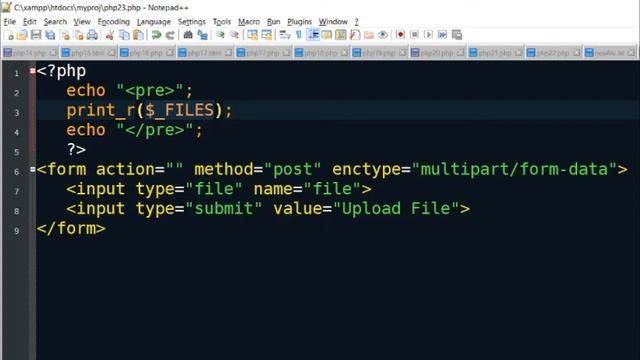Screen dimensions: 640x360
Task: Run macro multiple times icon
Action: [442, 35]
